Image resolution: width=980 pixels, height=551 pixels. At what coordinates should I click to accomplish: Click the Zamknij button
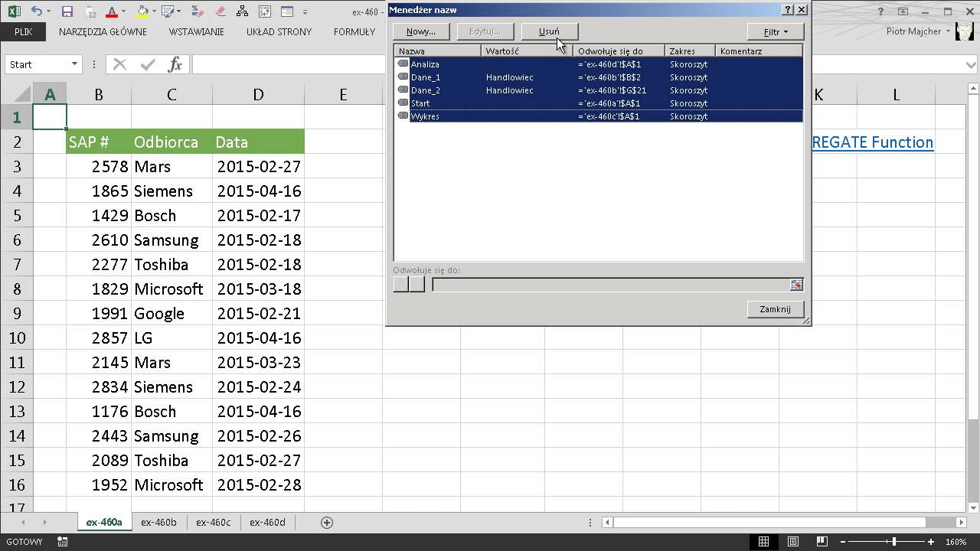pos(775,309)
